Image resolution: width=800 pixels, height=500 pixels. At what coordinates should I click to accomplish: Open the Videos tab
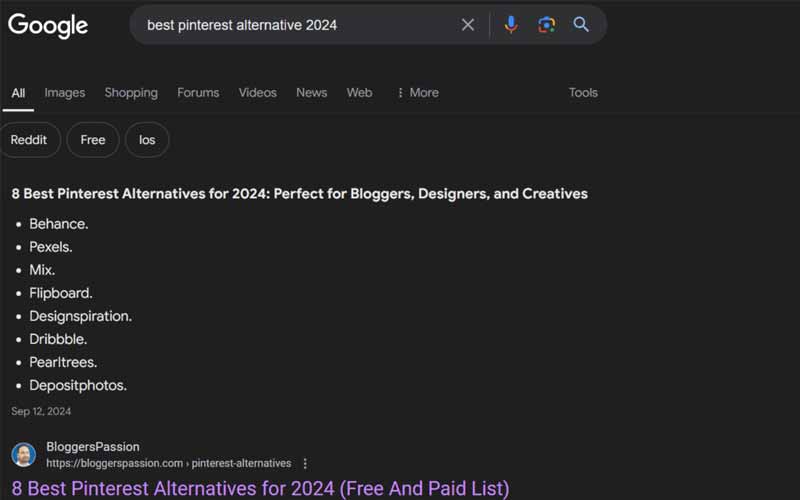pos(258,93)
